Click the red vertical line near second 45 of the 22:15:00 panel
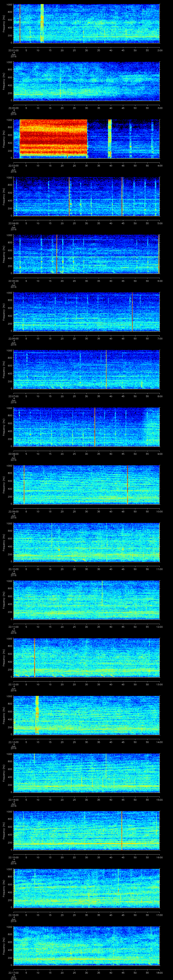173x980 pixels. (x=122, y=831)
